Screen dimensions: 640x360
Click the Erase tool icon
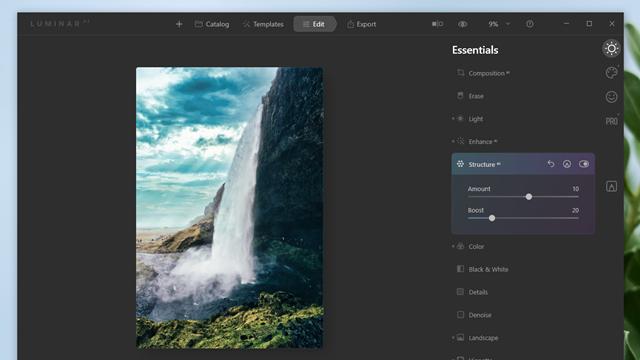460,96
